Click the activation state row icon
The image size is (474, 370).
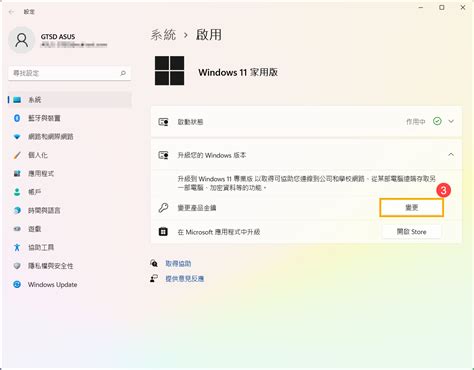click(163, 122)
